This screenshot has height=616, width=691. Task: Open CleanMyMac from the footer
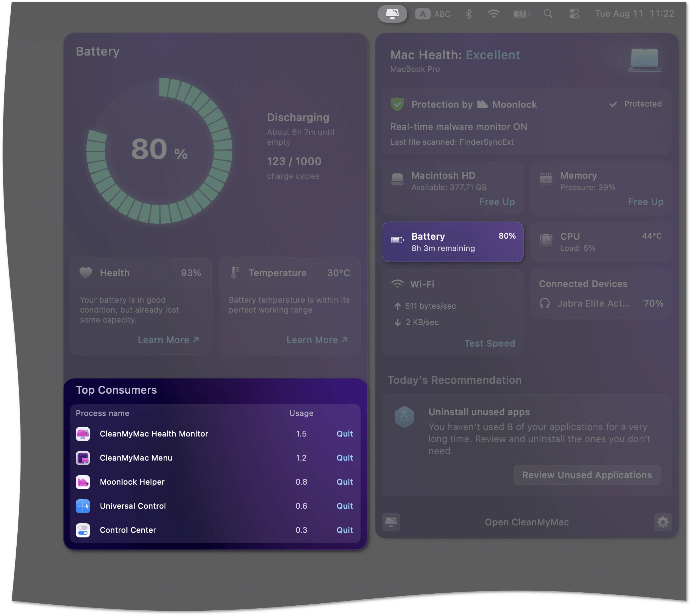click(527, 522)
